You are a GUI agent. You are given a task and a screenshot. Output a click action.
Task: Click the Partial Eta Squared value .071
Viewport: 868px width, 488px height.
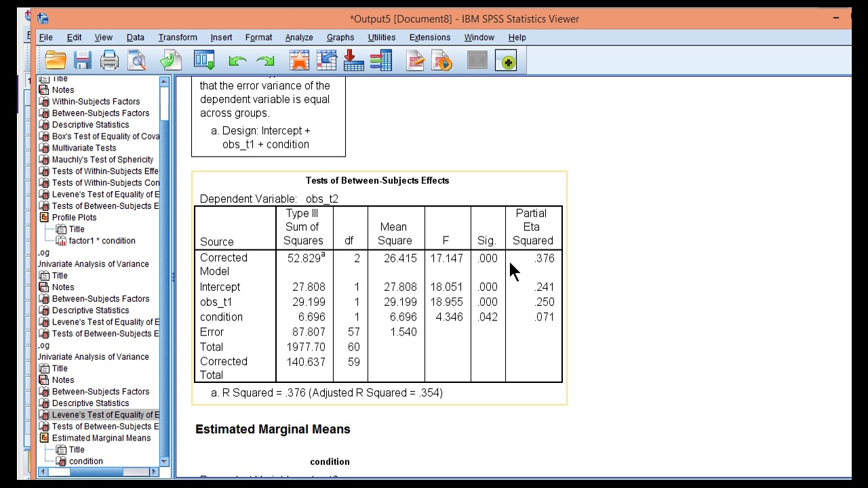tap(544, 317)
